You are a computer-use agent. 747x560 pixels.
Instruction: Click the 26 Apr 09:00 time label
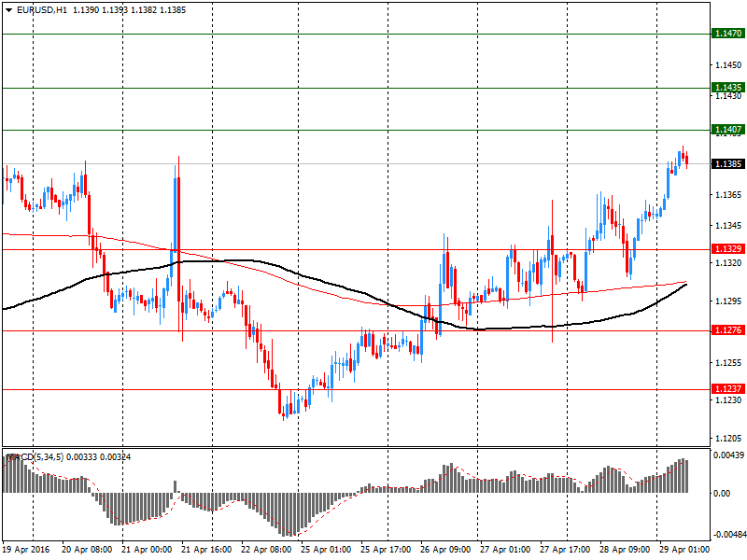pyautogui.click(x=445, y=550)
